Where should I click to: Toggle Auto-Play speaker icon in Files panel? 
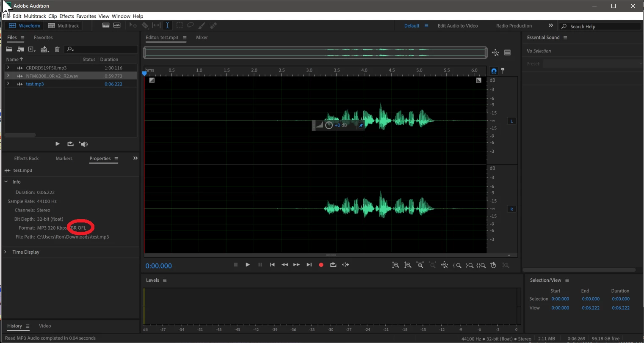83,144
